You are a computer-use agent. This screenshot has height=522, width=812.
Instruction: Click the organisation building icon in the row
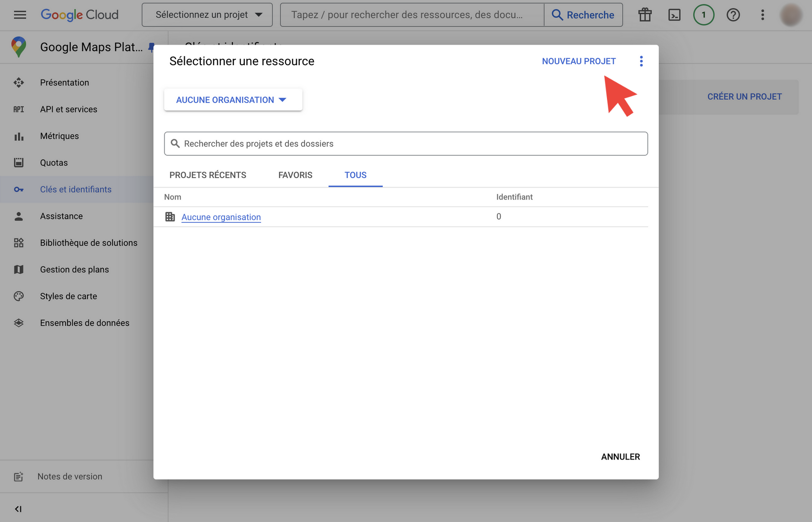(x=170, y=217)
